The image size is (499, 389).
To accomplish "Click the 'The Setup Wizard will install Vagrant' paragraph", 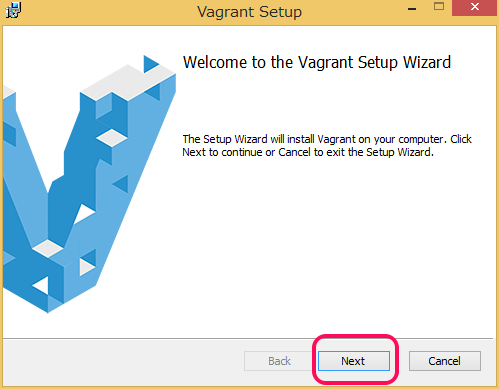I will tap(327, 145).
